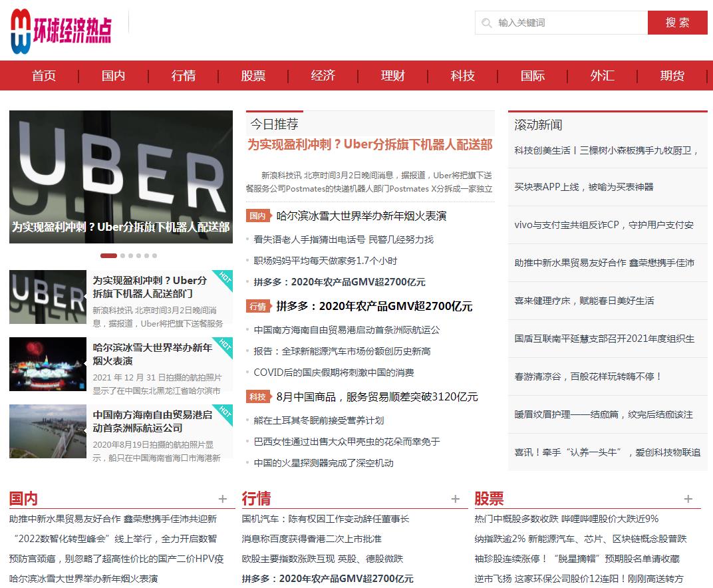Click the large Uber carousel image

click(x=121, y=177)
